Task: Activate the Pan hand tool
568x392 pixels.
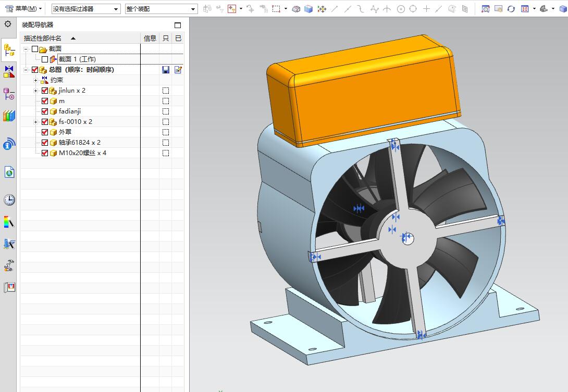Action: click(x=499, y=9)
